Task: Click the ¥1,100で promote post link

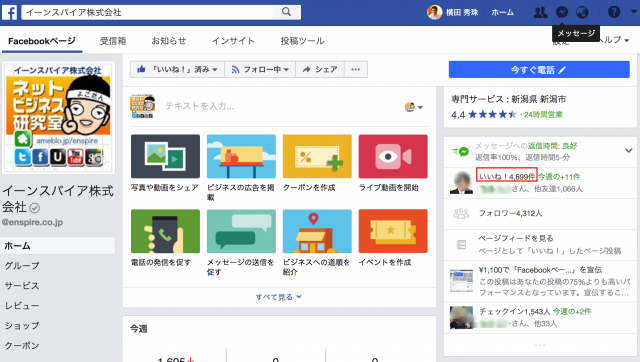Action: [x=540, y=270]
